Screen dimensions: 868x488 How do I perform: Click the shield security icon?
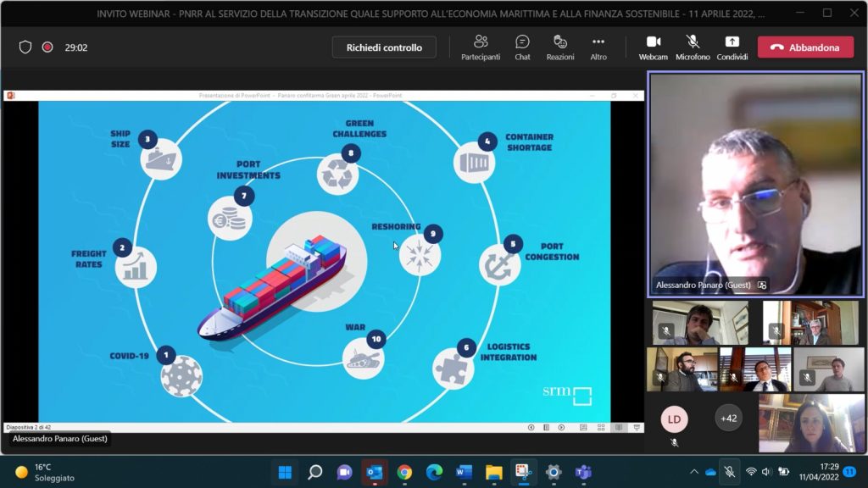pos(25,47)
